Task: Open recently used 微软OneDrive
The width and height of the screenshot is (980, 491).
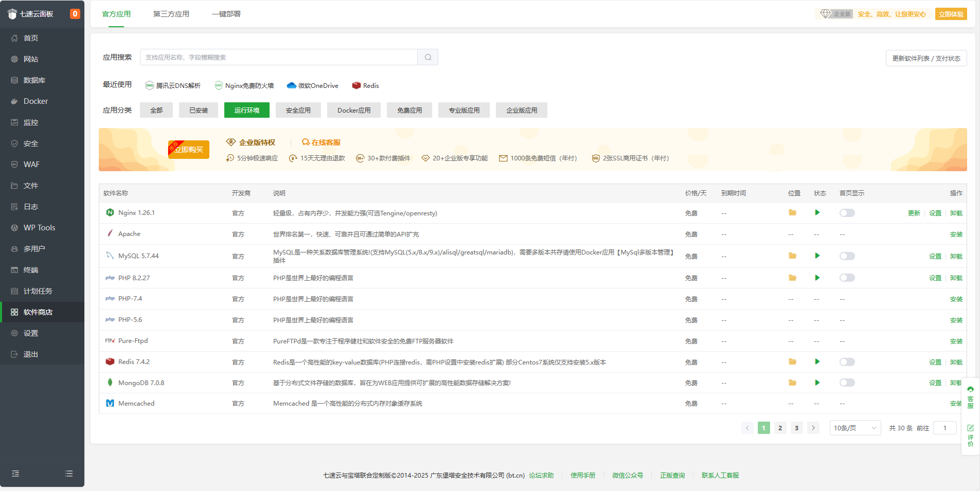Action: point(313,85)
